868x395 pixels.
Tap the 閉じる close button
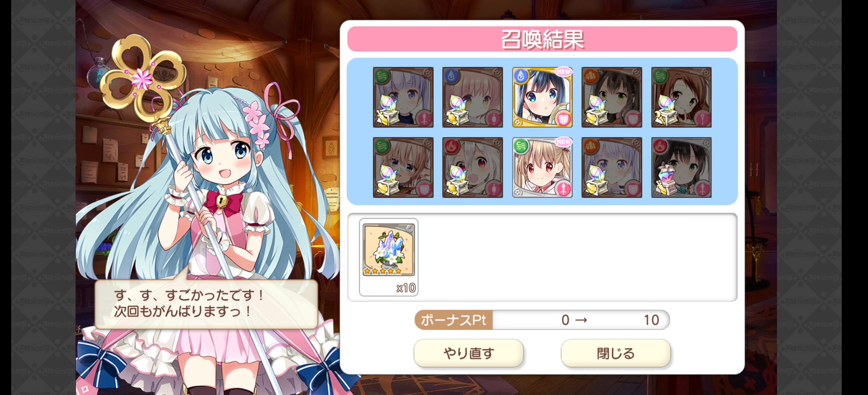(615, 353)
